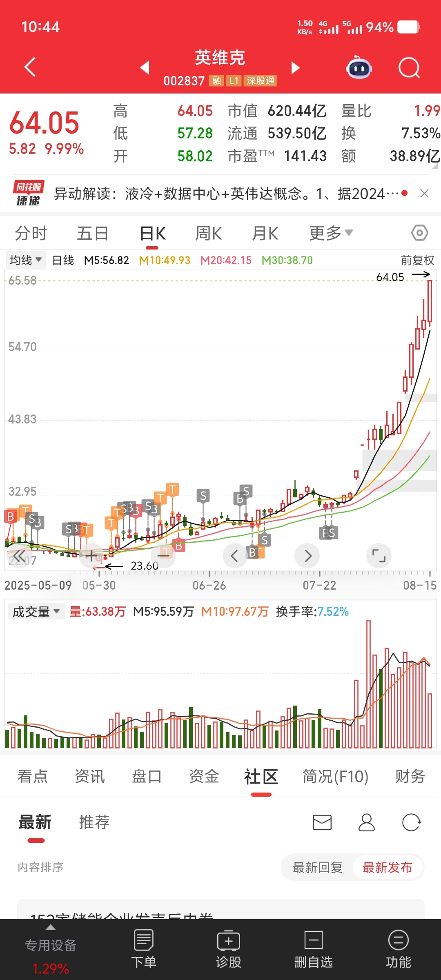Jump to earliest chart data double-arrow
The height and width of the screenshot is (980, 441).
19,556
